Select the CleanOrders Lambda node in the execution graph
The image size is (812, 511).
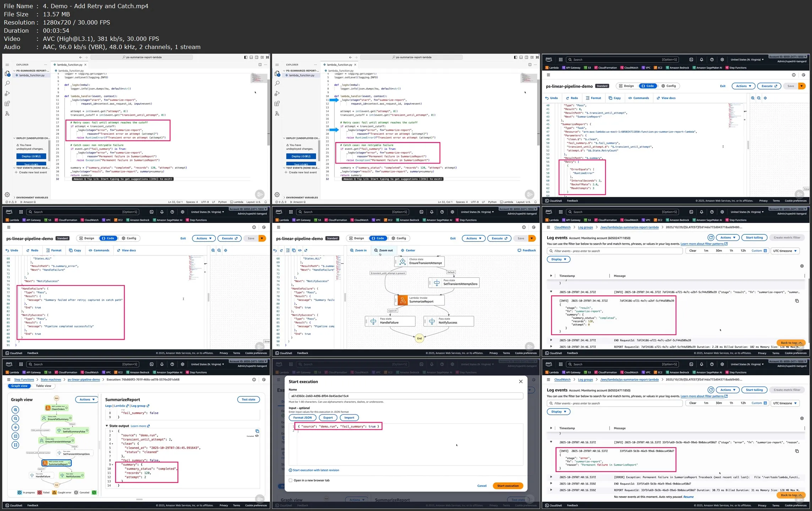(x=56, y=408)
